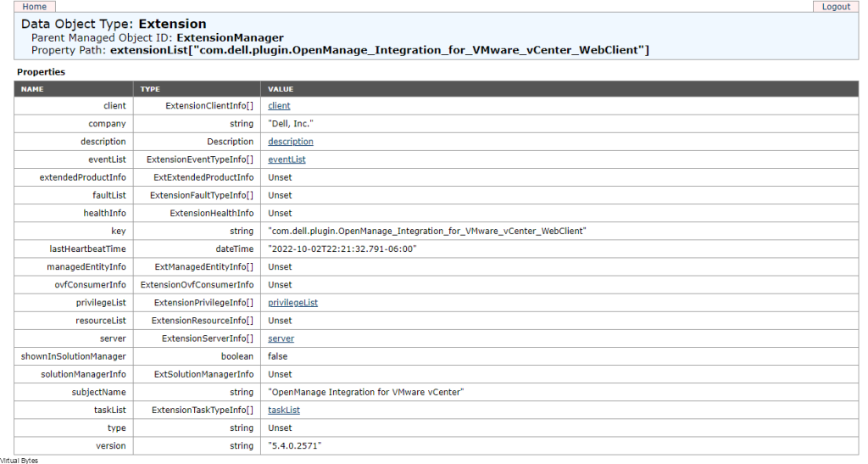Click the key value string
The width and height of the screenshot is (868, 464).
coord(427,232)
